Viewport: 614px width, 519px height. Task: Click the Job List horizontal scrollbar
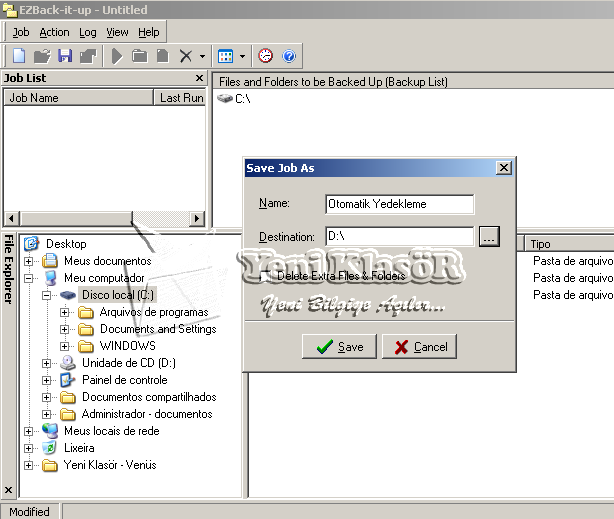tap(70, 218)
